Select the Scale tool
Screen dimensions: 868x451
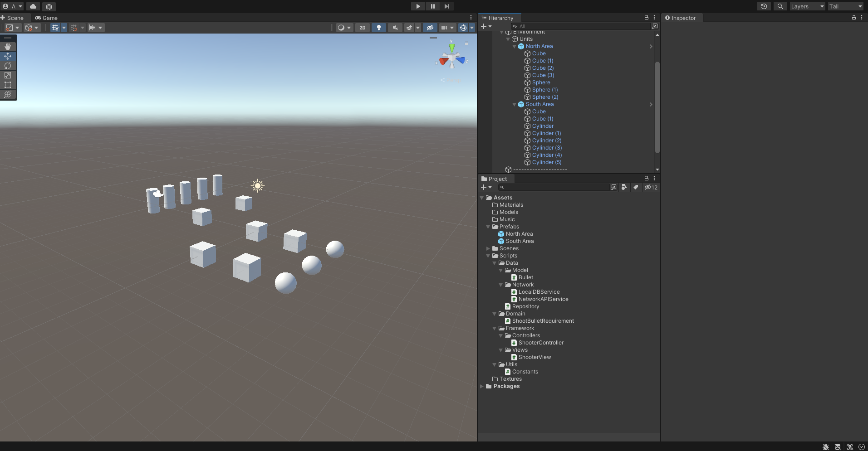tap(8, 75)
